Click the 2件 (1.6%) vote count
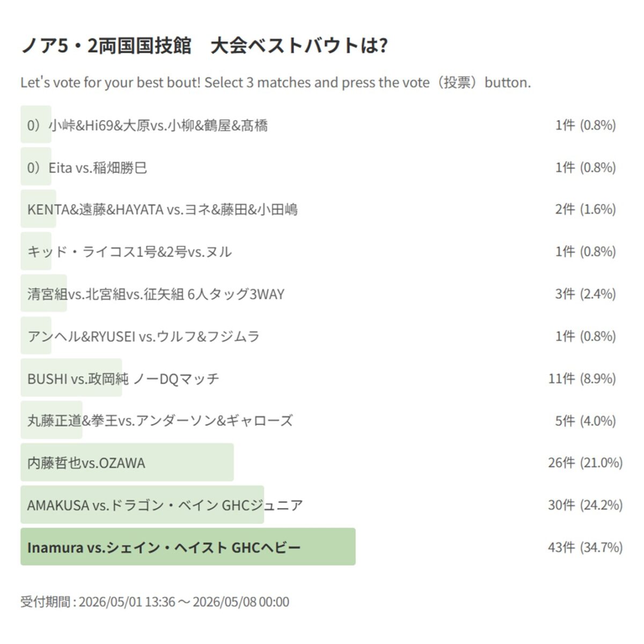 click(x=586, y=209)
